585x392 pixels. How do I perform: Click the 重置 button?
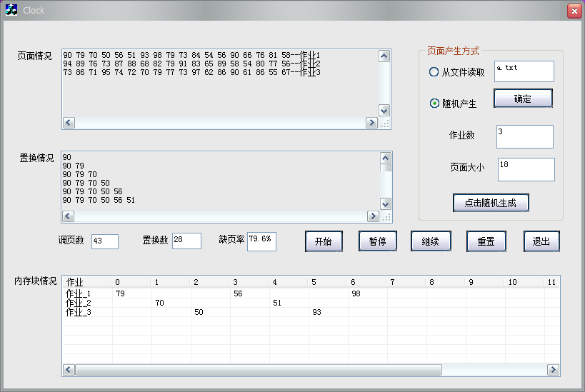pos(486,241)
